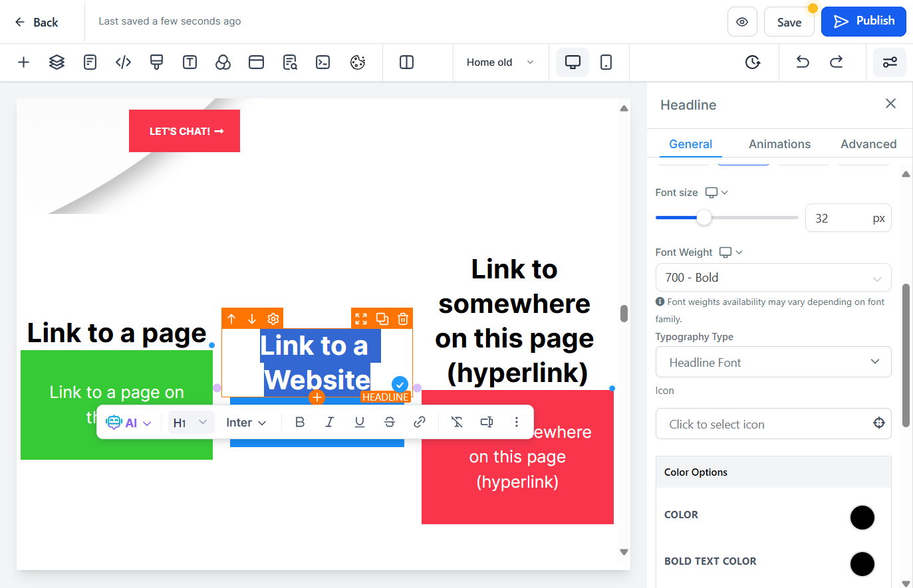Screen dimensions: 913x588
Task: Open the Inter font family dropdown
Action: point(246,423)
